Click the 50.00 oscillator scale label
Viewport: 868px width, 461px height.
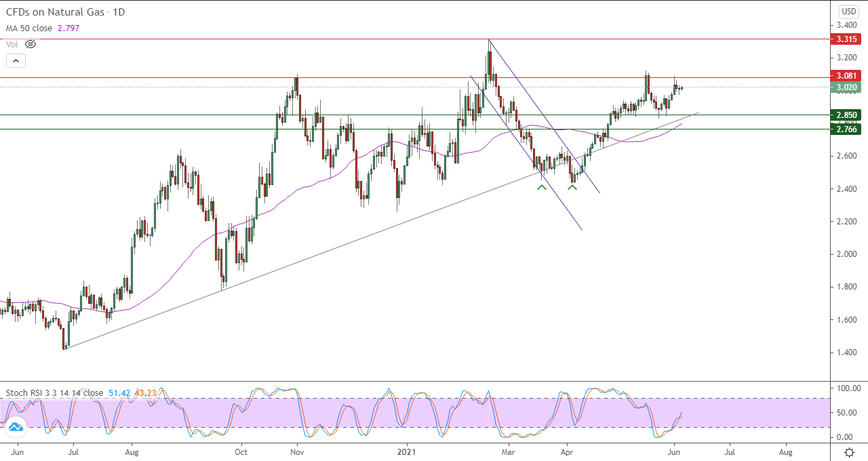[846, 413]
